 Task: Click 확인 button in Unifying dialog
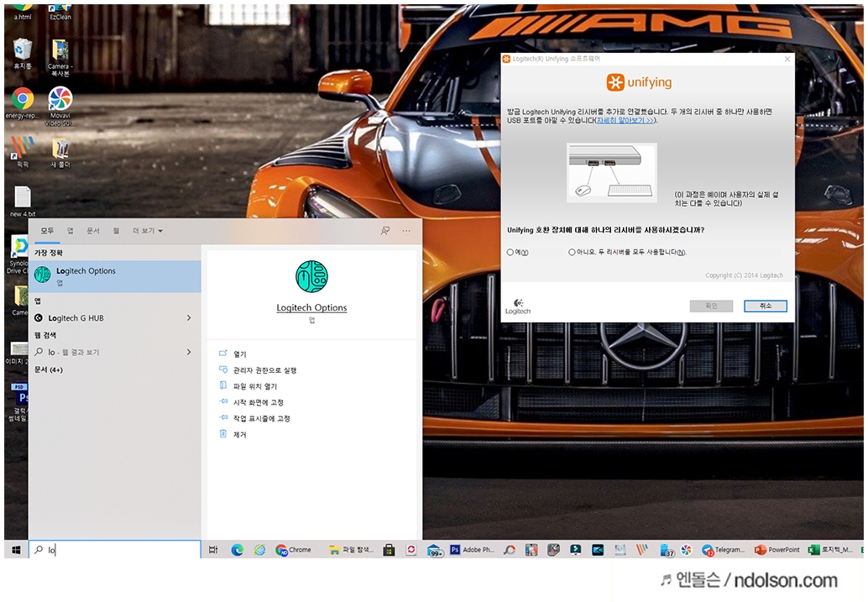click(x=711, y=306)
